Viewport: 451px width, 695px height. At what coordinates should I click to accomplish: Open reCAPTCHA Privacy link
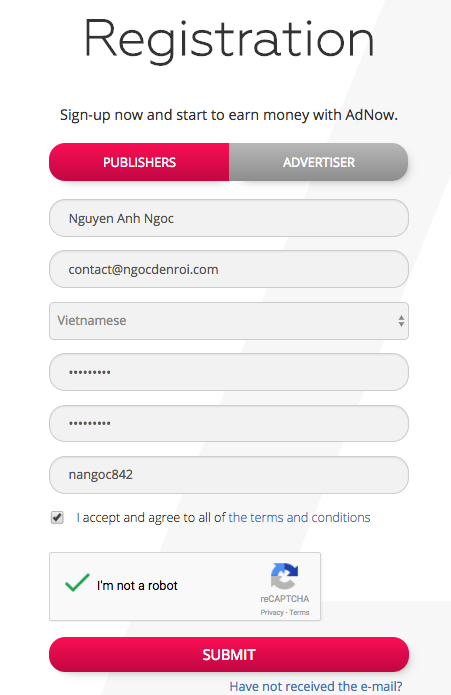tap(272, 612)
